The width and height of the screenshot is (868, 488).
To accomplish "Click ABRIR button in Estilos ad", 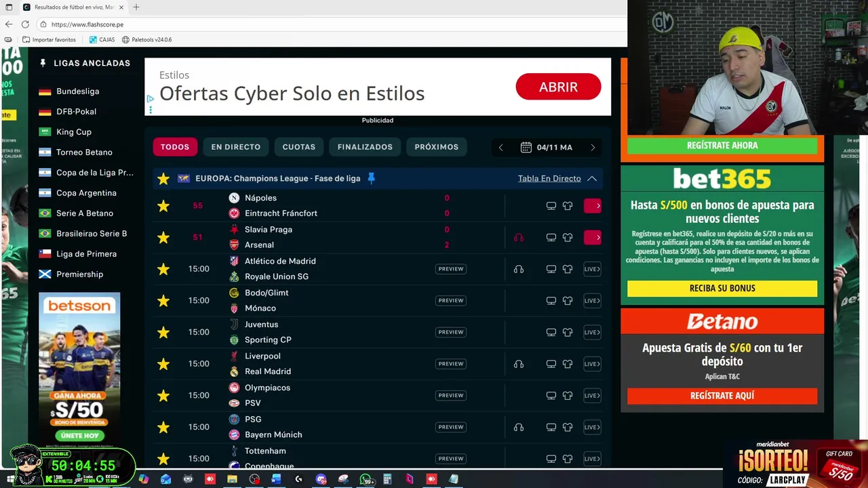I will point(558,87).
